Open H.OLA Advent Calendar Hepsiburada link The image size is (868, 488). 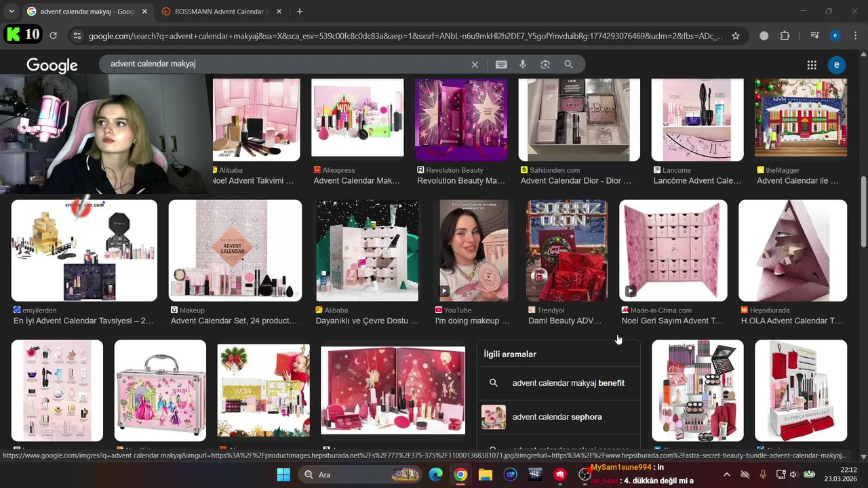(x=792, y=321)
